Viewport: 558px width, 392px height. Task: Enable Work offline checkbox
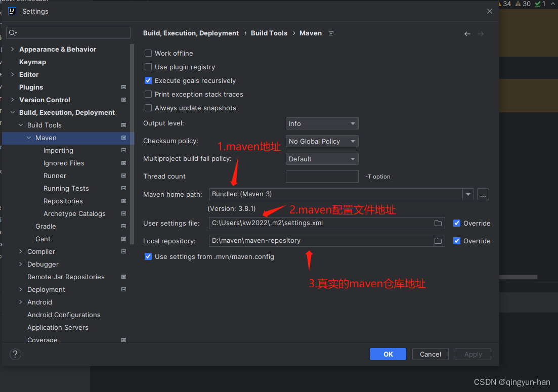[148, 53]
